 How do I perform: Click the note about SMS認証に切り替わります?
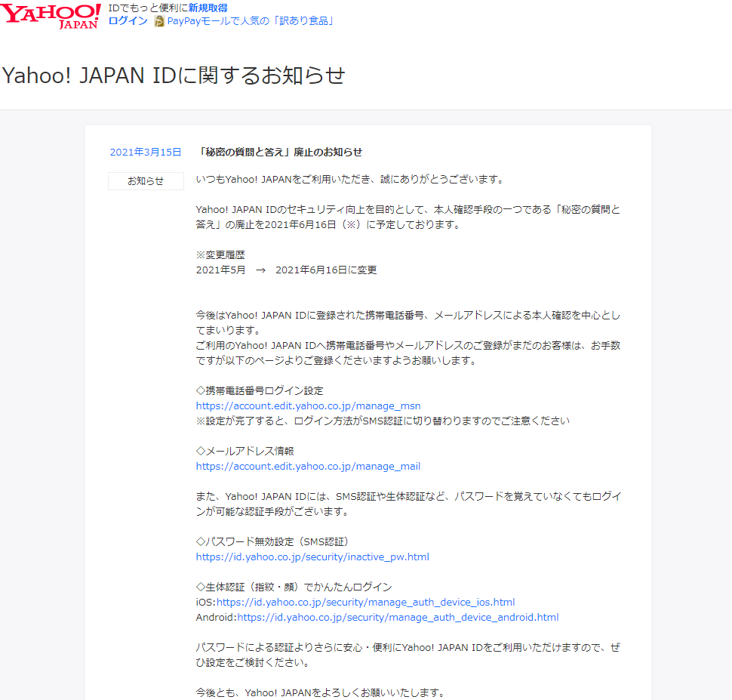tap(383, 421)
